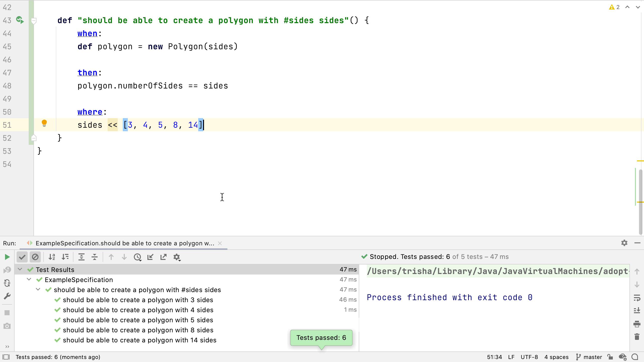This screenshot has width=644, height=362.
Task: Click Import Tests from File icon
Action: (x=150, y=257)
